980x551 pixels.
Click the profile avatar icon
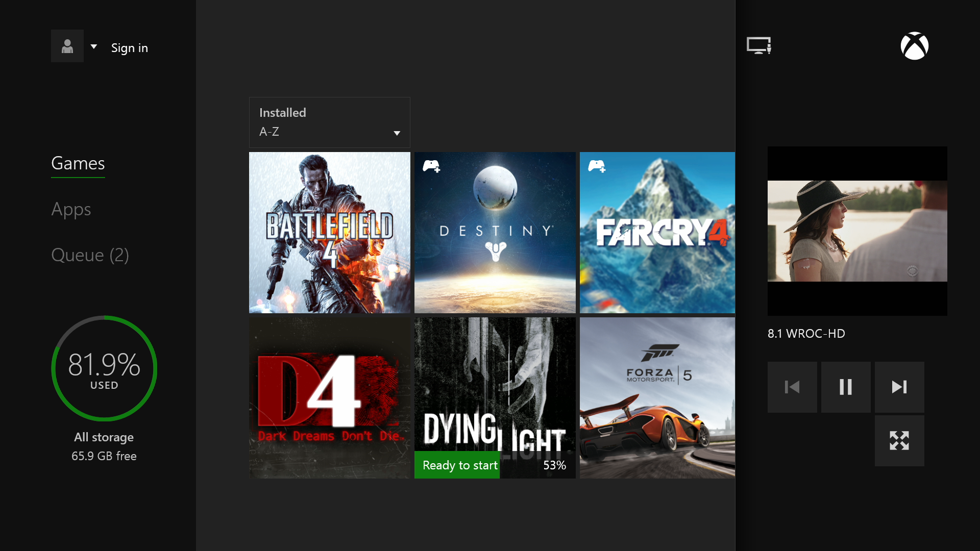point(67,45)
